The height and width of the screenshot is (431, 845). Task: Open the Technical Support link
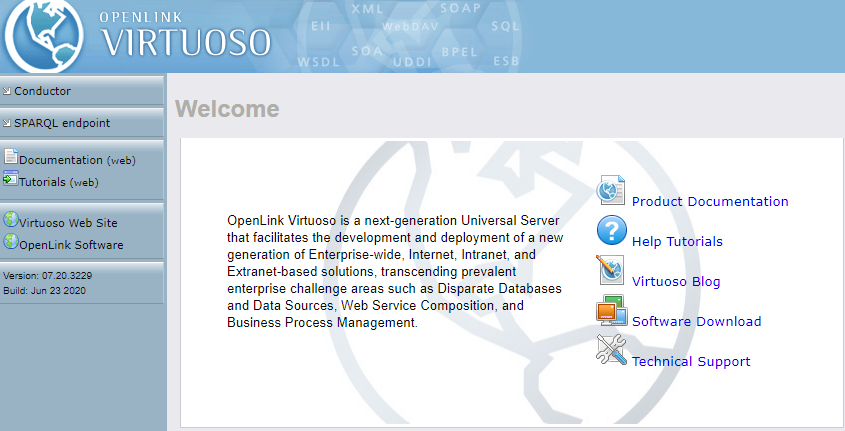click(x=691, y=362)
